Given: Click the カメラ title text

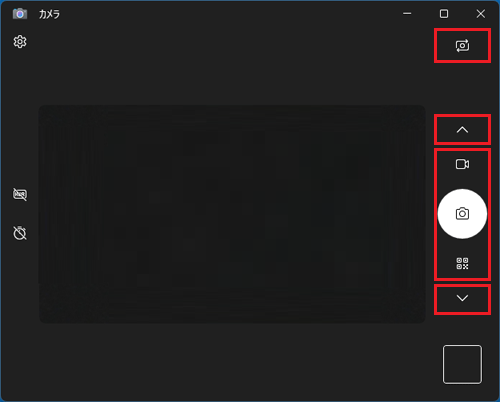Looking at the screenshot, I should click(49, 14).
